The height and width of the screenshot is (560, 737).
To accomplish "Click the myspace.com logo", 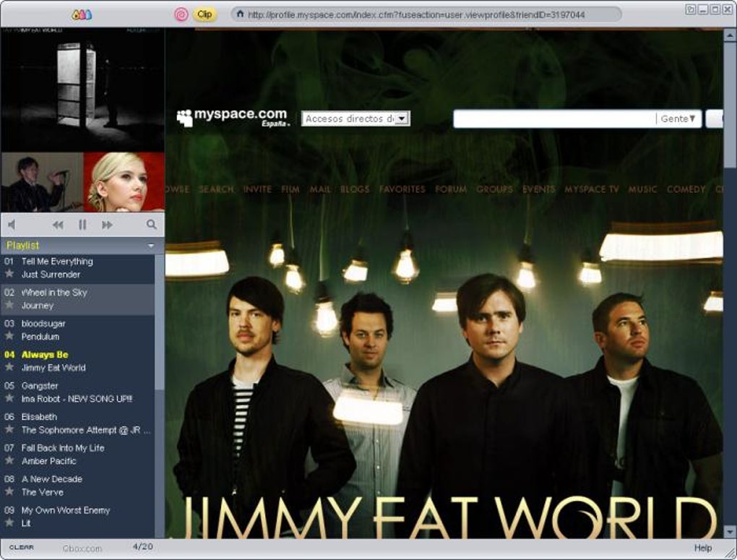I will [230, 116].
